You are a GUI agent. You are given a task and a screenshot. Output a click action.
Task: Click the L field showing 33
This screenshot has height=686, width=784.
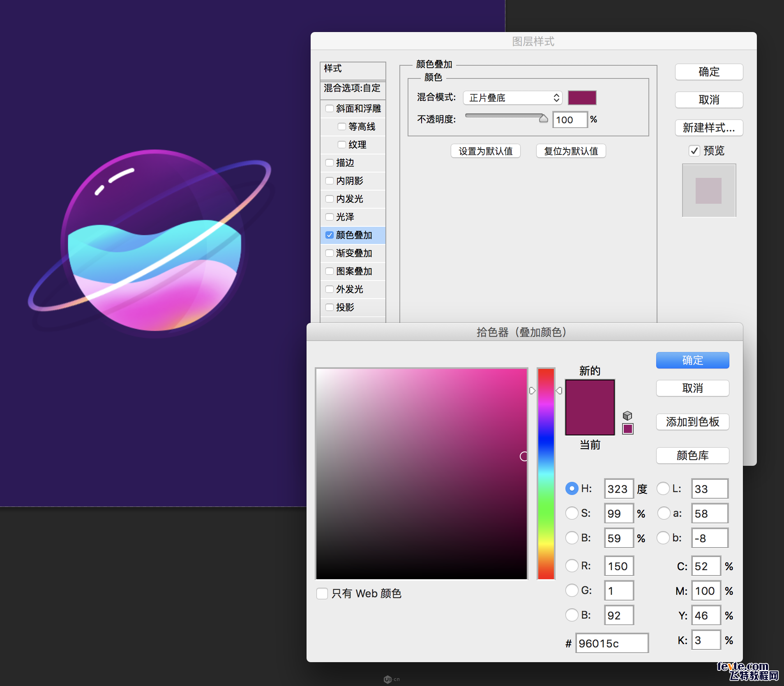tap(710, 489)
